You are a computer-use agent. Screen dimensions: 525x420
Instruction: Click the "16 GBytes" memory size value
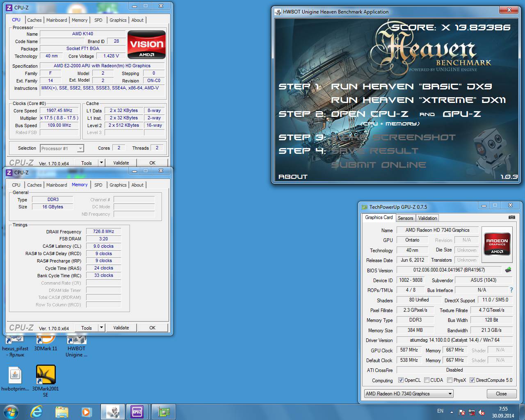tap(53, 207)
